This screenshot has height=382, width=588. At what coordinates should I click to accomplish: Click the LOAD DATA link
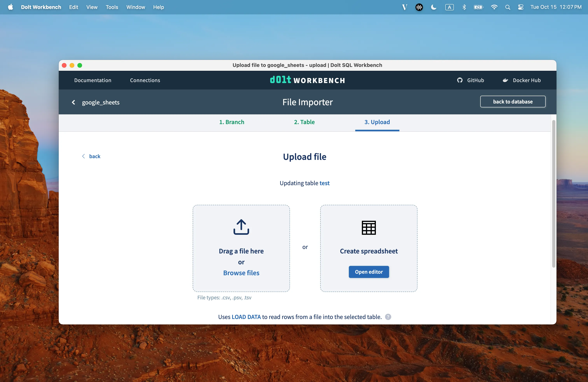coord(246,317)
